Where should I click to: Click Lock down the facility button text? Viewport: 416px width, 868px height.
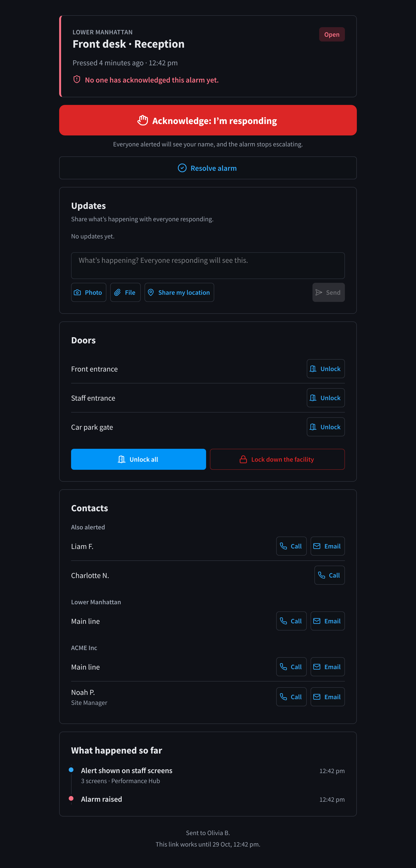[x=282, y=459]
